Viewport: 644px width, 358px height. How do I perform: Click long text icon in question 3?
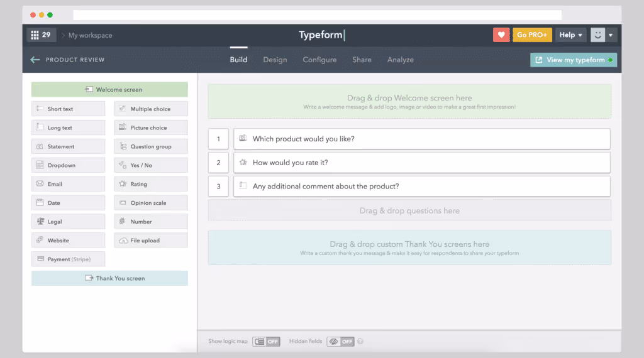(x=243, y=185)
